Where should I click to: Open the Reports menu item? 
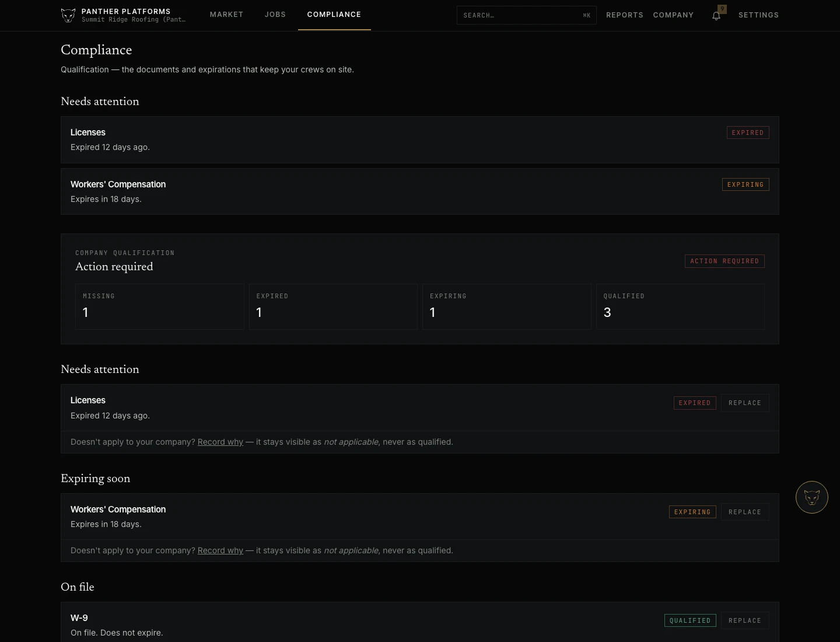click(x=625, y=15)
